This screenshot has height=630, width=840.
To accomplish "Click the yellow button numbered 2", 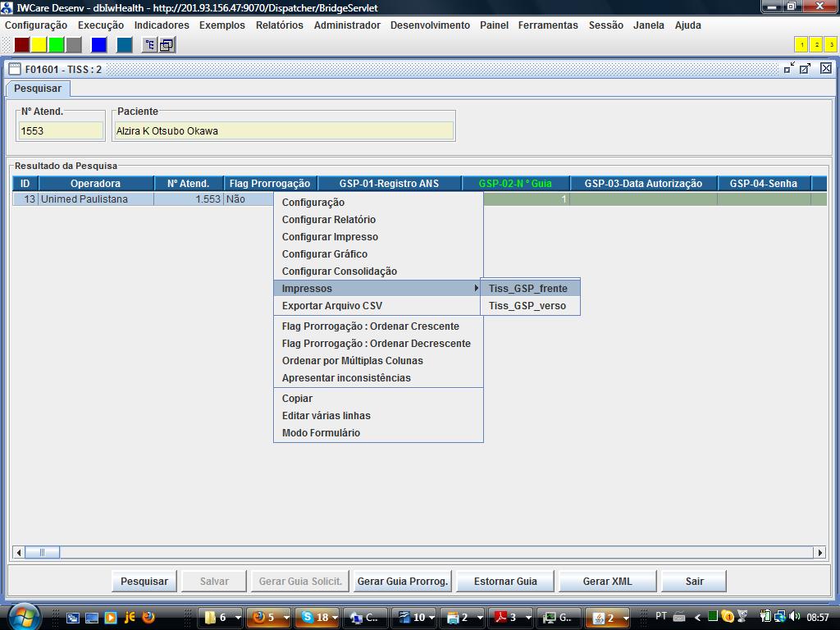I will [816, 44].
